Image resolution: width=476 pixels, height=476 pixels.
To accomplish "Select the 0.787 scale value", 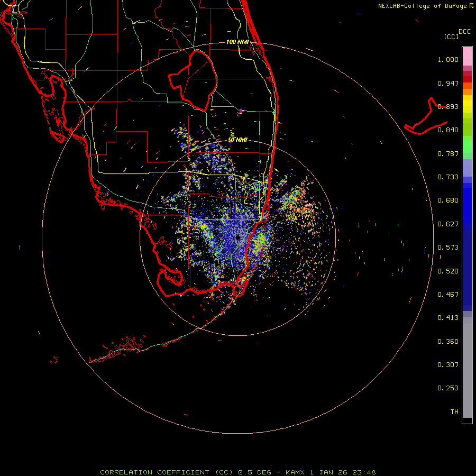I will click(448, 153).
